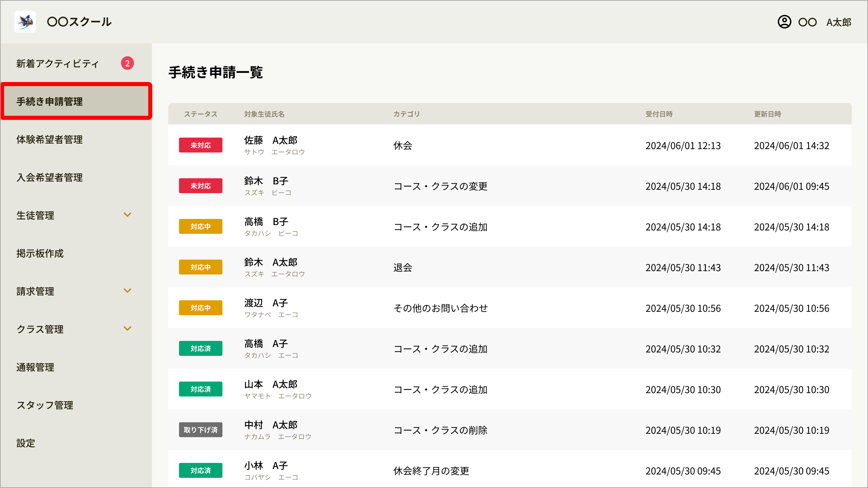Screen dimensions: 868x488
Task: Click received date 2024/05/30 10:32
Action: tap(683, 349)
